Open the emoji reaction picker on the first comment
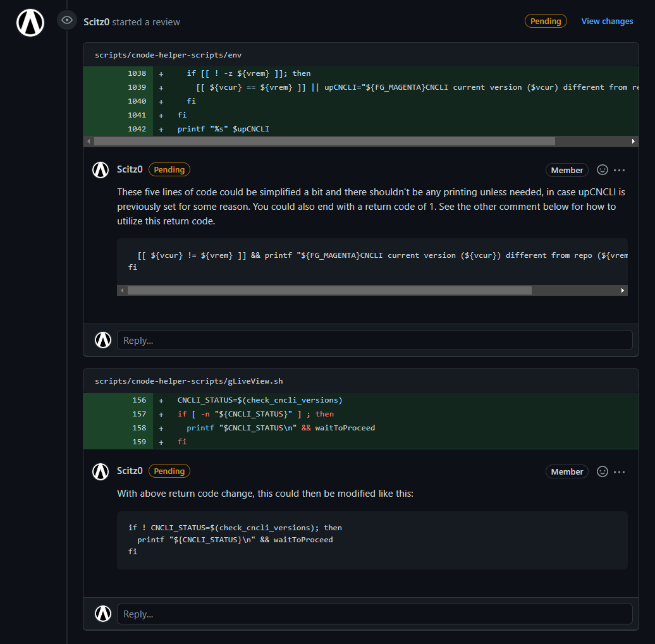 601,169
